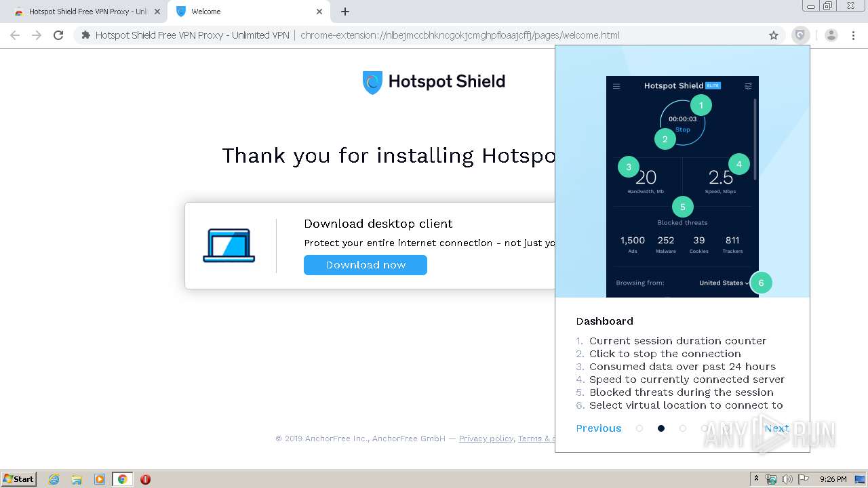The image size is (868, 488).
Task: Click the Action Center flag icon in tray
Action: (x=804, y=479)
